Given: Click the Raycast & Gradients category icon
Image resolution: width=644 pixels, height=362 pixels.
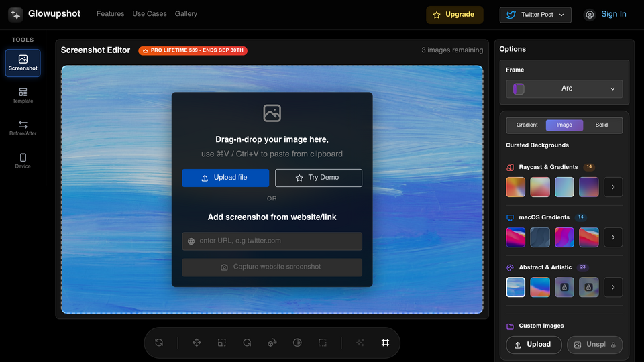Looking at the screenshot, I should 510,167.
